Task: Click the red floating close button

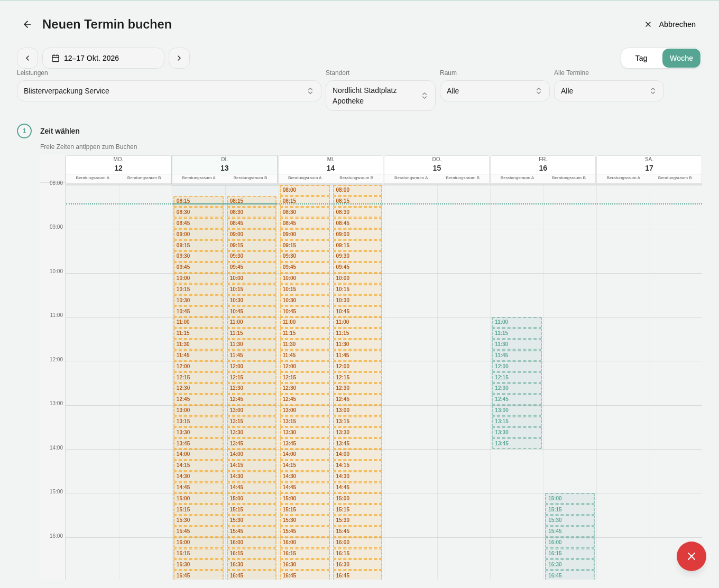Action: click(x=692, y=556)
